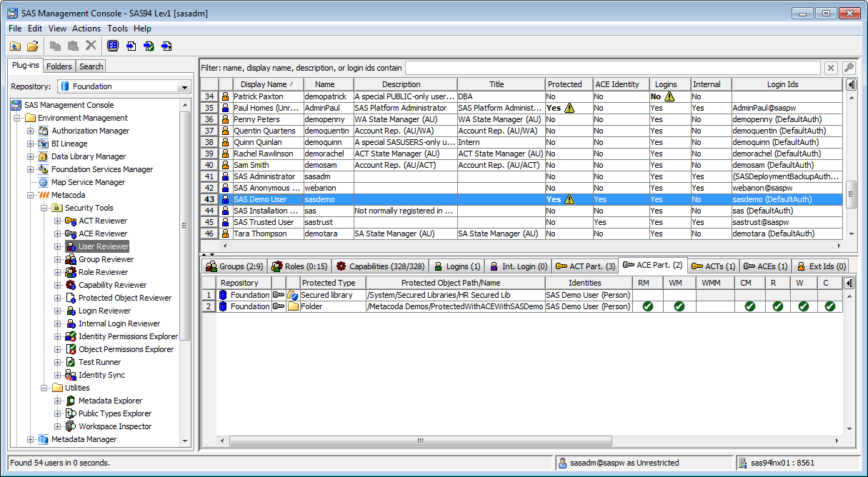Click the filter text input field
Image resolution: width=868 pixels, height=477 pixels.
click(612, 68)
